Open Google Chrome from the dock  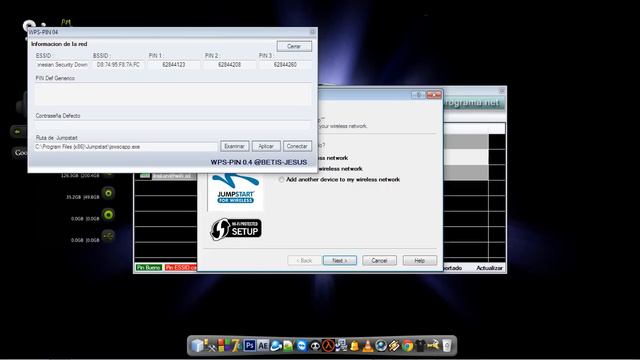tap(407, 346)
